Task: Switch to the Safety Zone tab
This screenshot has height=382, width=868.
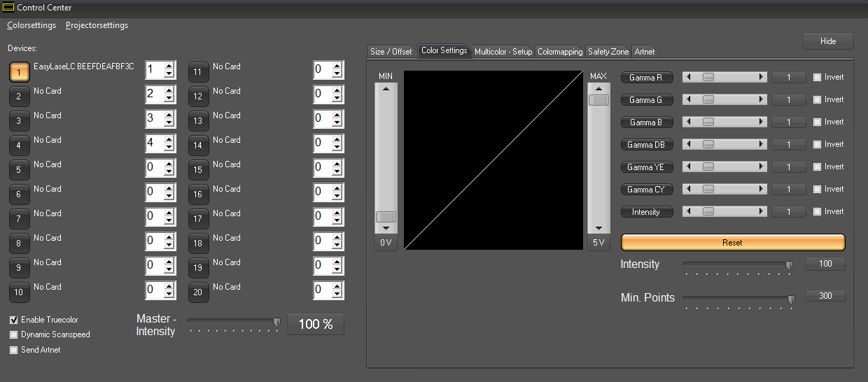Action: [608, 52]
